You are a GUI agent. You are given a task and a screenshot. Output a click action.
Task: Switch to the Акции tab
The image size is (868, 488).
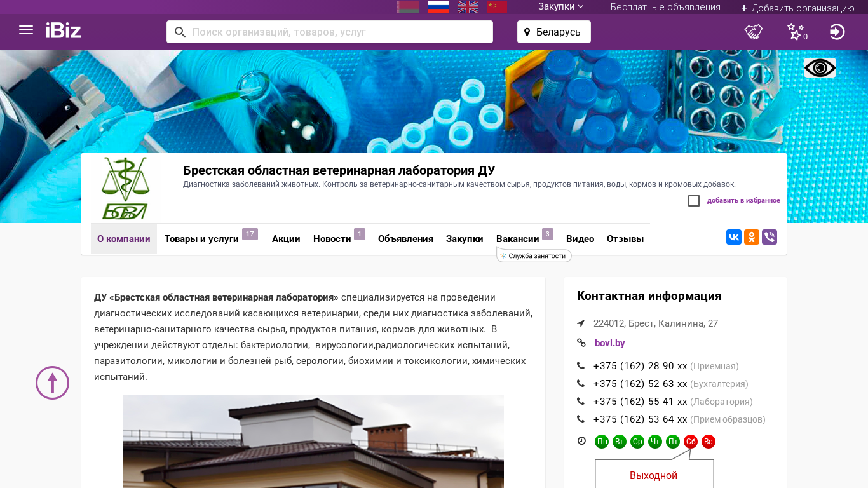pyautogui.click(x=286, y=239)
